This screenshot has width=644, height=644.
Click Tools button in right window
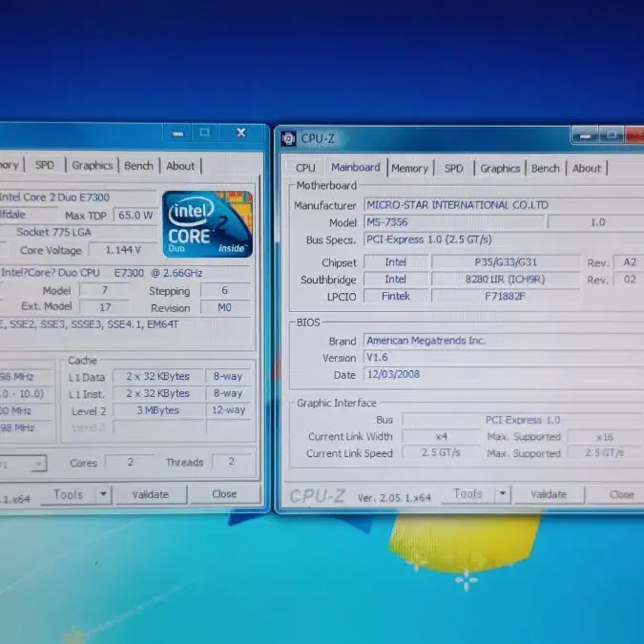pos(467,493)
